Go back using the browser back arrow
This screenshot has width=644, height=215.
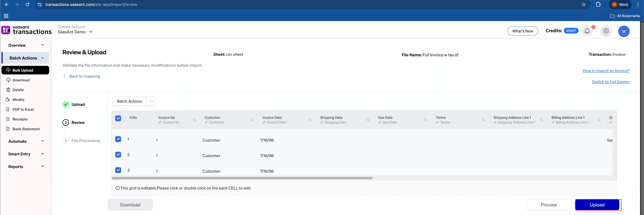pyautogui.click(x=7, y=4)
